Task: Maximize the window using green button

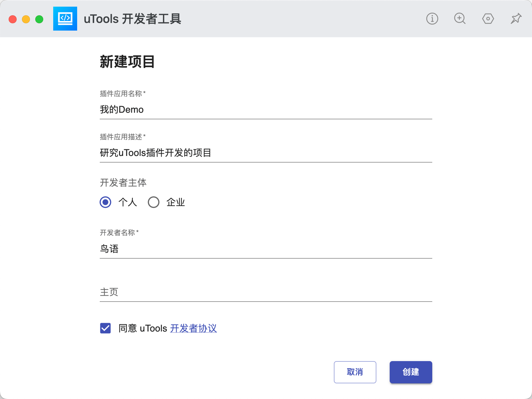Action: pos(39,19)
